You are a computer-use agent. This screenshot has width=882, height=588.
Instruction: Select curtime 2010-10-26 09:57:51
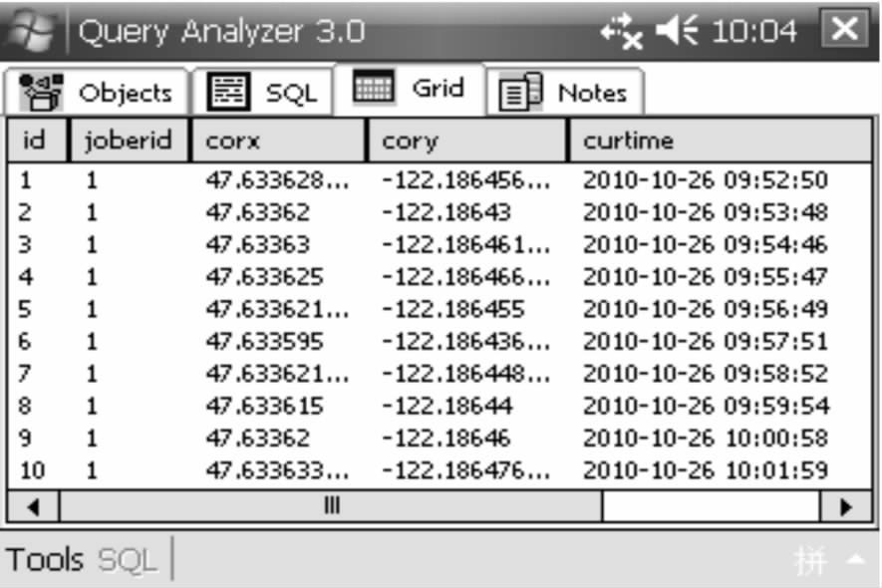pos(706,342)
